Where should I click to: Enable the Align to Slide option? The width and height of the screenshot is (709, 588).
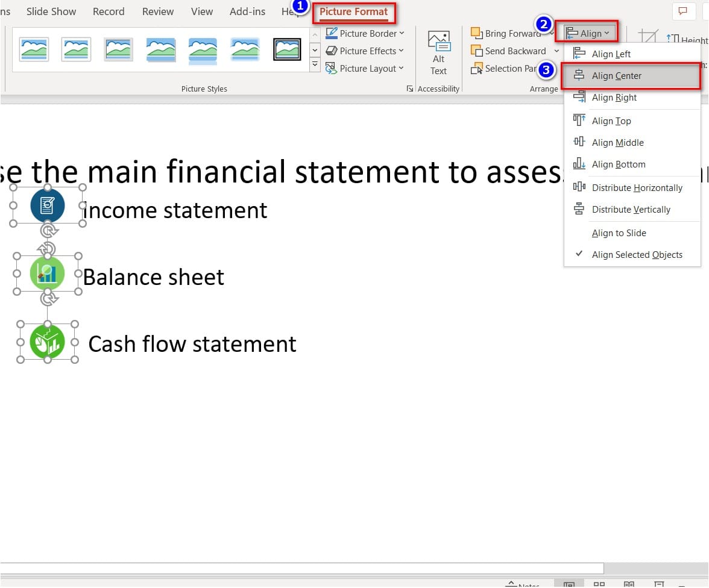pos(632,233)
